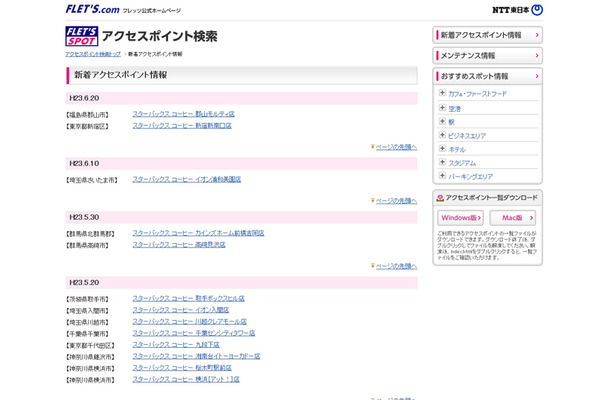This screenshot has height=400, width=610.
Task: Click the 【埼玉県川越市】 location label
Action: click(x=87, y=323)
